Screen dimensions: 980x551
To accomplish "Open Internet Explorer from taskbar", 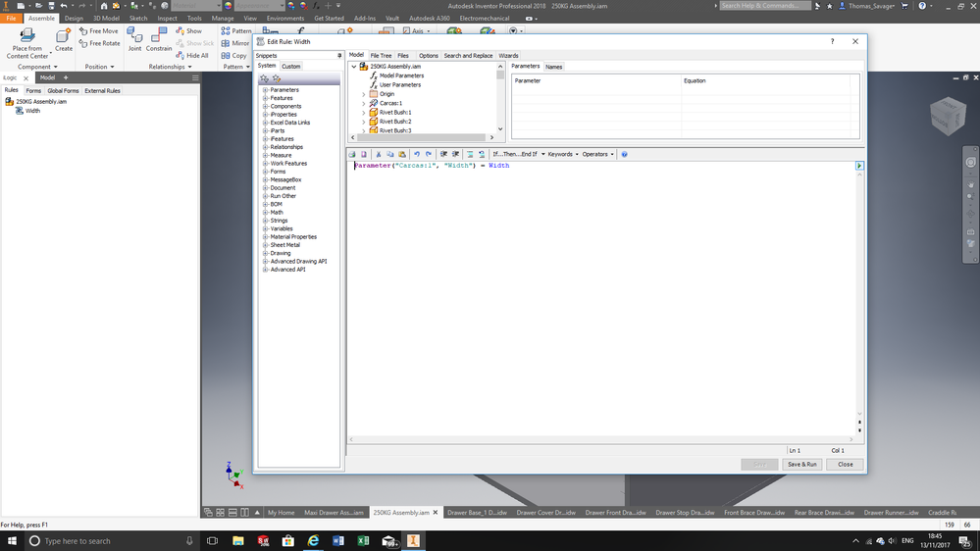I will coord(313,541).
